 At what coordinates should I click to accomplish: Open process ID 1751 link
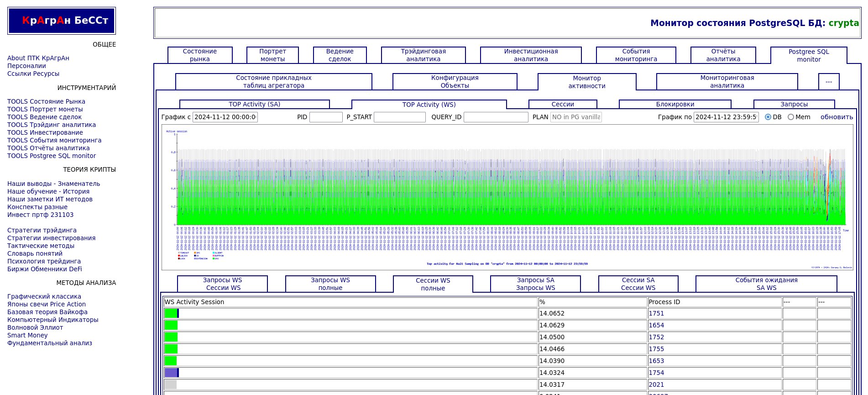(656, 314)
